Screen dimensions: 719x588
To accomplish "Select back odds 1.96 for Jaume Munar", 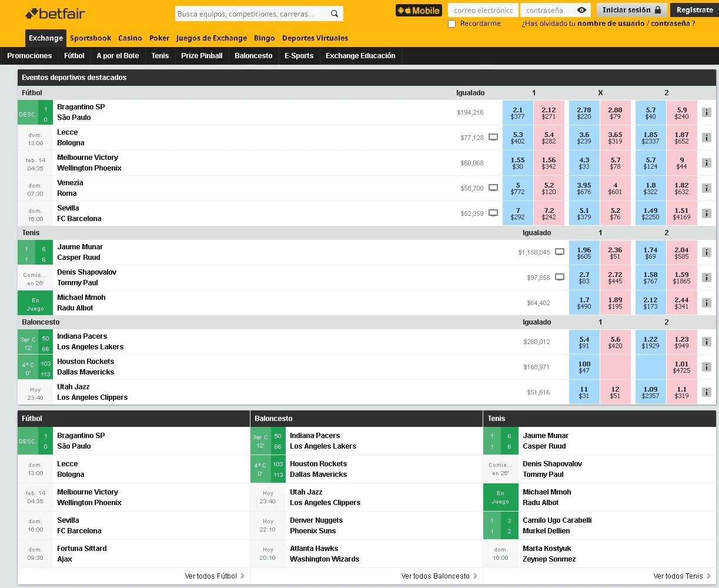I will pyautogui.click(x=584, y=253).
